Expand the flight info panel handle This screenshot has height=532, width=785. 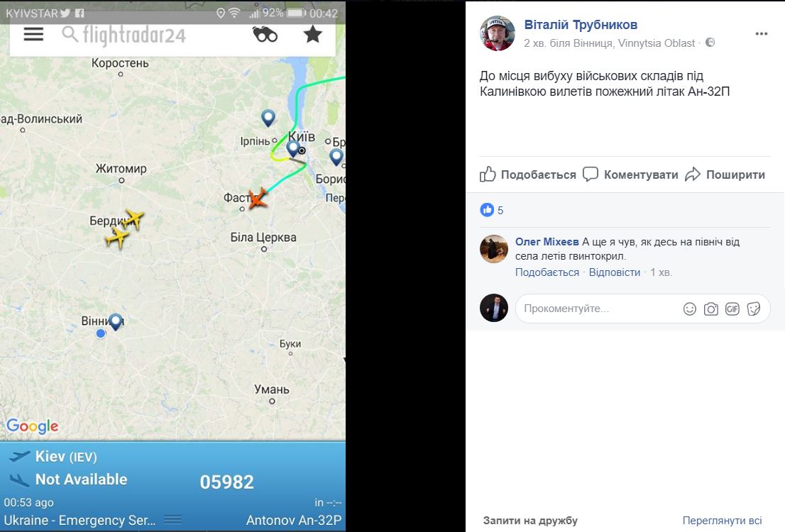click(172, 519)
